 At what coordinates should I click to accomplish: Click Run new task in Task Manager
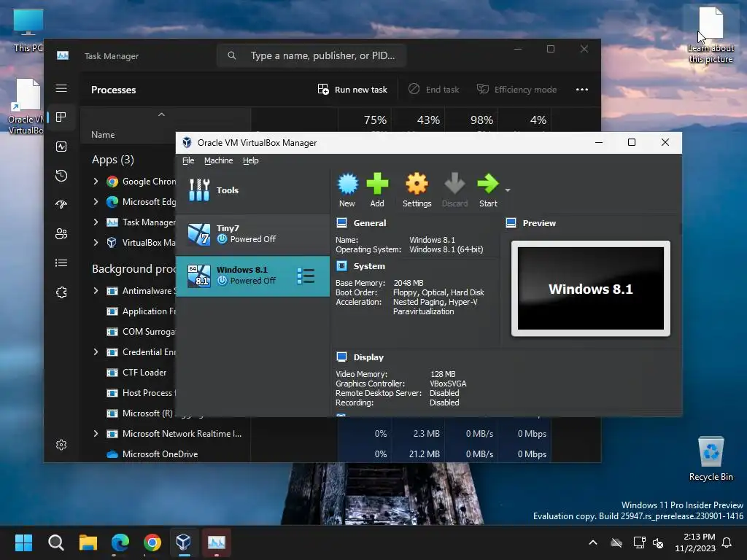pyautogui.click(x=352, y=90)
